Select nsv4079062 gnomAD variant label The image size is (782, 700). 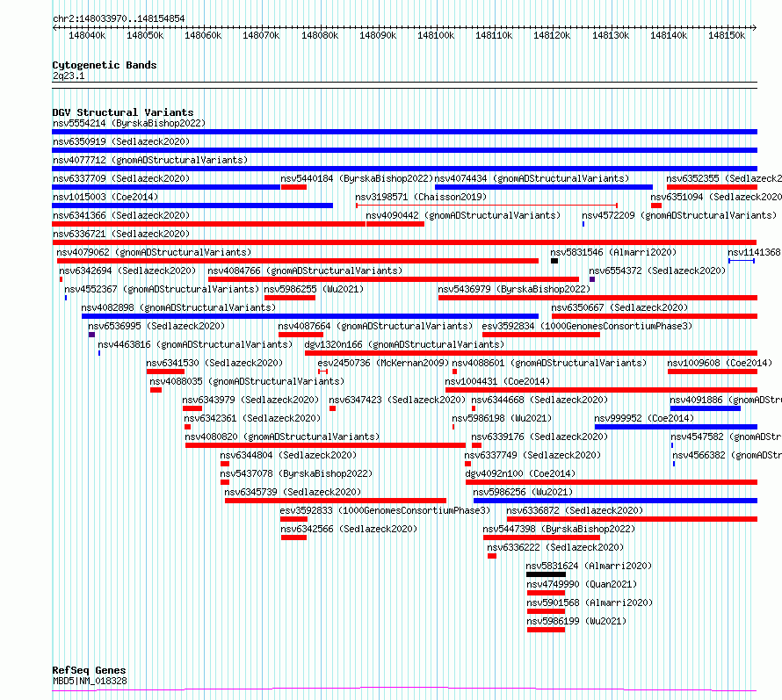point(154,252)
